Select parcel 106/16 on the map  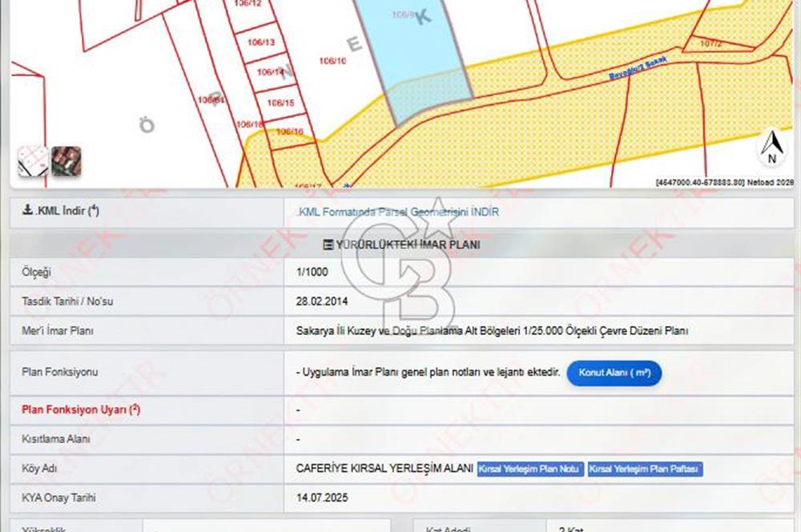(290, 131)
